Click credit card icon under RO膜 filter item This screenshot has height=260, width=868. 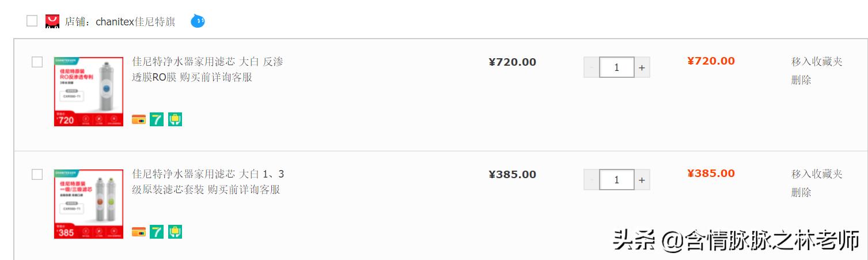(138, 119)
